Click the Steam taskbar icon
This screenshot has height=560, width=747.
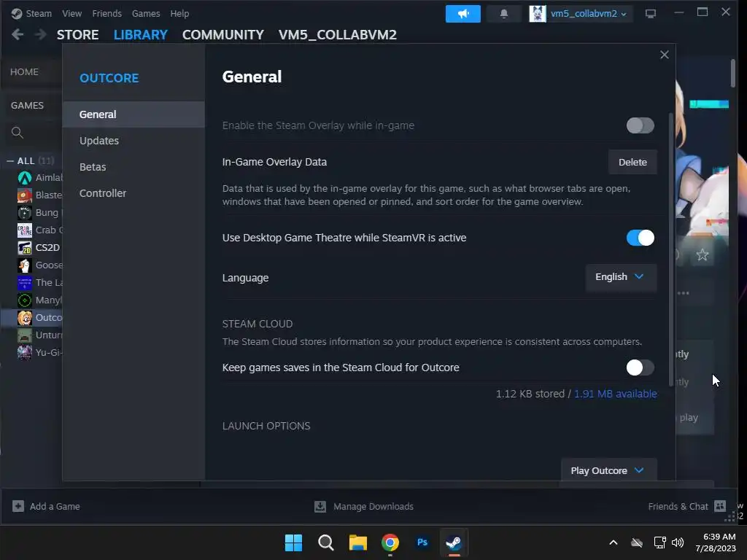click(x=454, y=542)
